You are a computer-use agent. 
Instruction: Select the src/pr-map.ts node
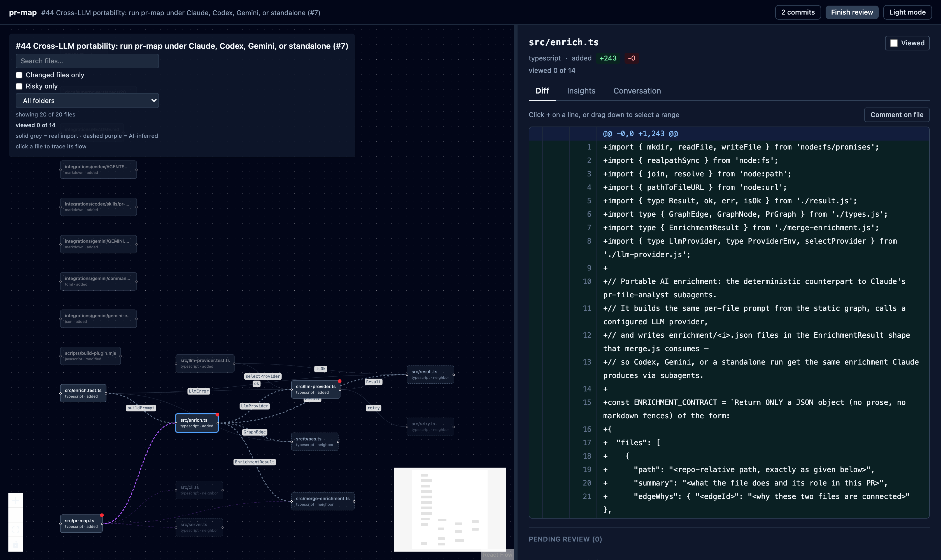click(x=81, y=523)
